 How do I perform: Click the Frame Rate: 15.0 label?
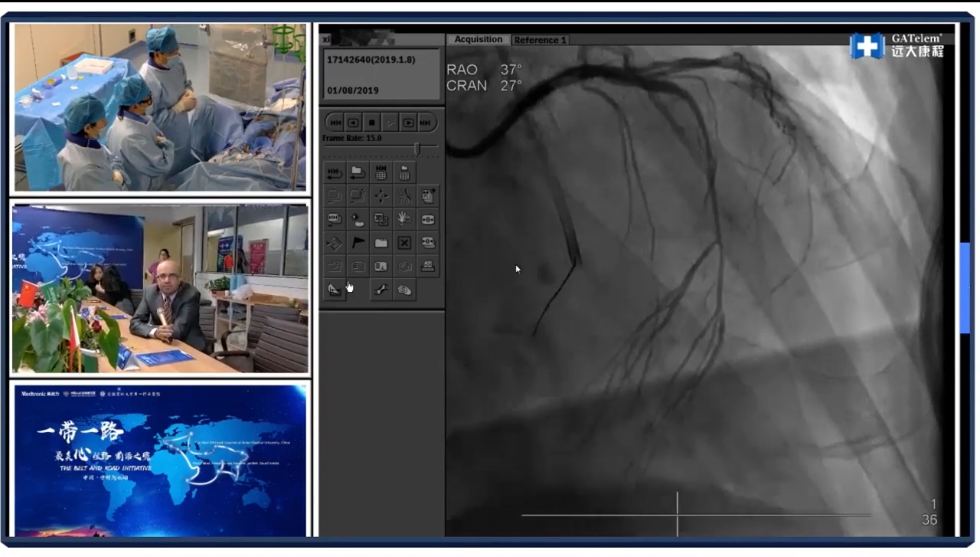coord(352,138)
